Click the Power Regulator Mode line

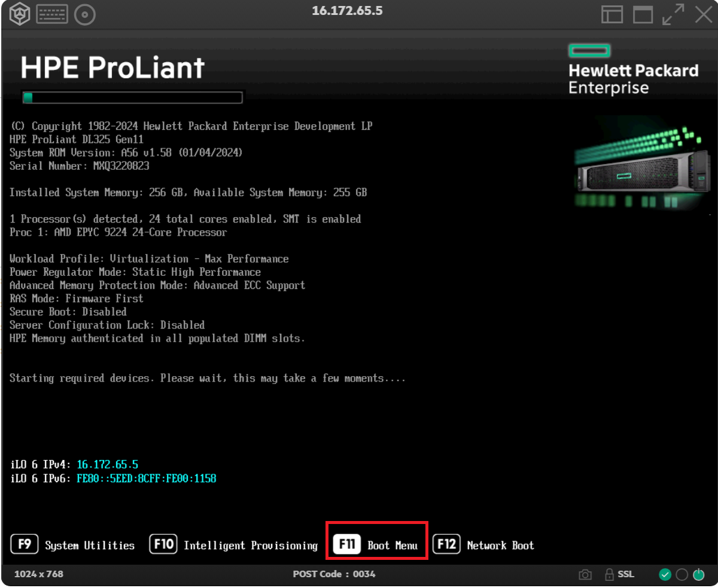click(135, 272)
